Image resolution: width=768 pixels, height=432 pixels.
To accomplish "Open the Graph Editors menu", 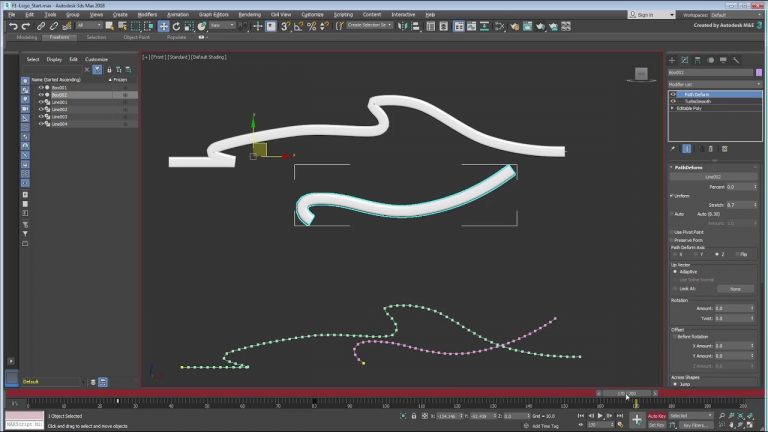I will [214, 15].
